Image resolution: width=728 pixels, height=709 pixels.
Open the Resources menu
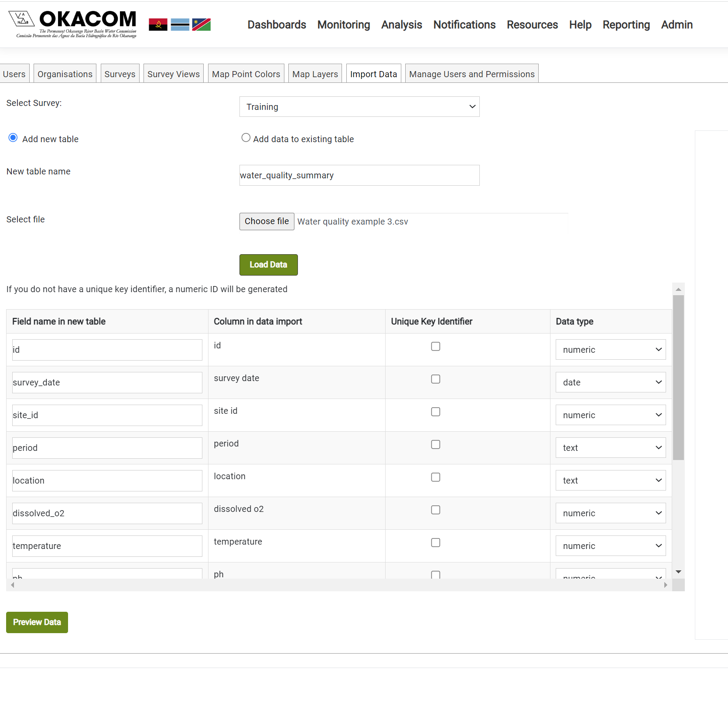point(532,25)
